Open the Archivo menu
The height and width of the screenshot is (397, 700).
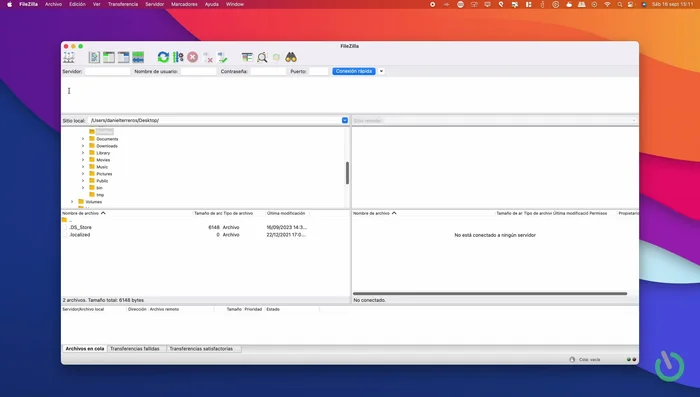(53, 4)
